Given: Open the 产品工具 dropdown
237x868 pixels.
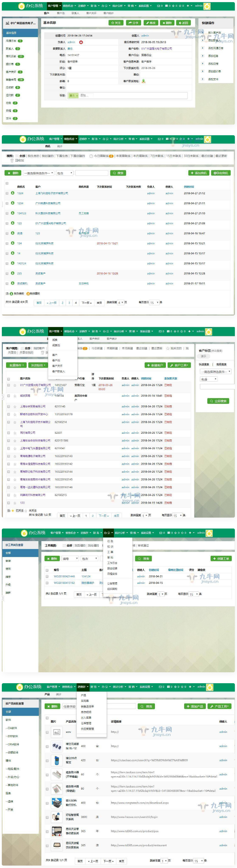Looking at the screenshot, I should [x=219, y=706].
